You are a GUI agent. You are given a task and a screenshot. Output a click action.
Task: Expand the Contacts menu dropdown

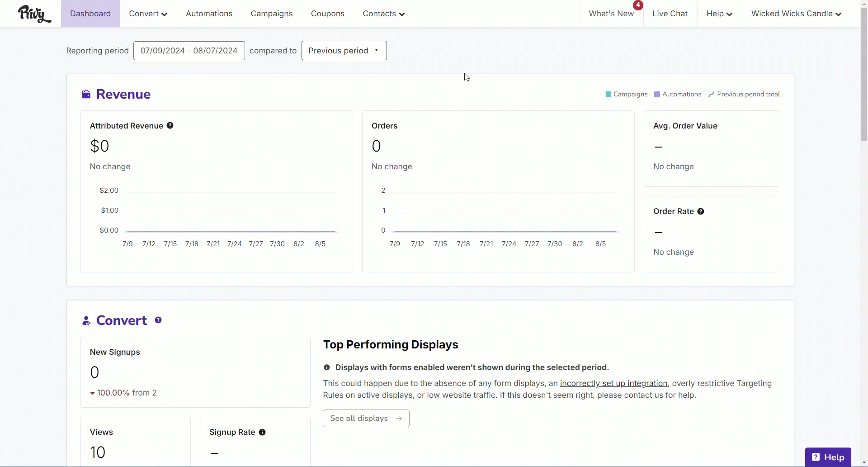click(383, 14)
